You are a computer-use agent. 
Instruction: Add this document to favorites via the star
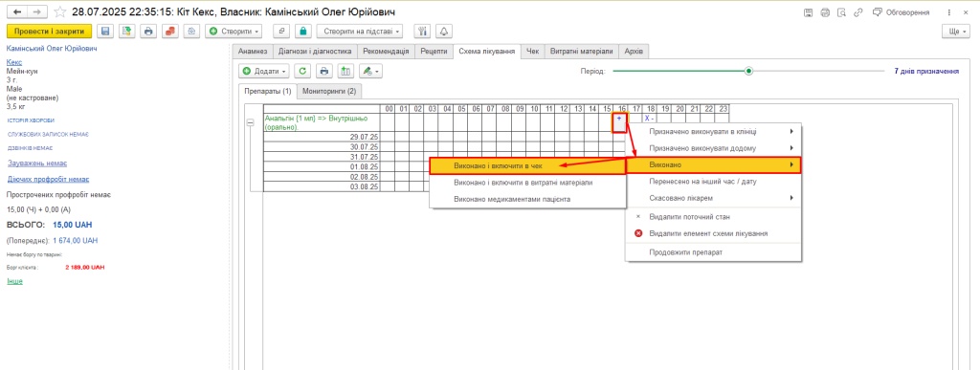click(60, 11)
